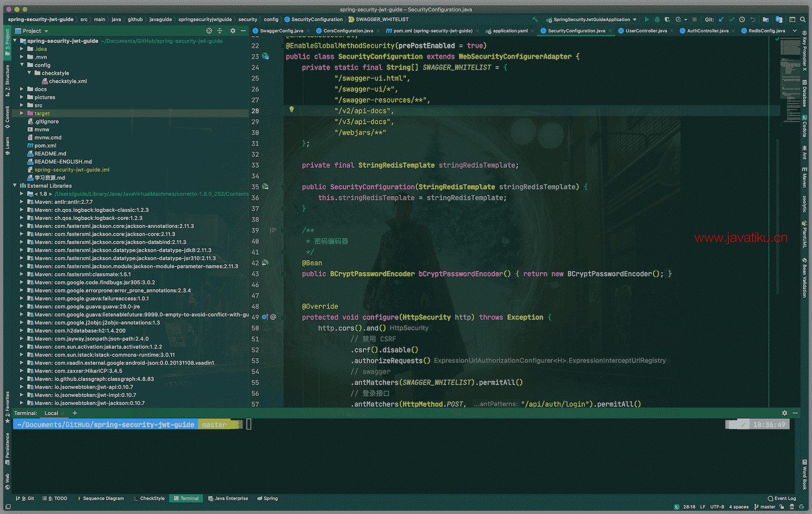This screenshot has height=514, width=812.
Task: Toggle the PlantUML side panel
Action: [805, 234]
